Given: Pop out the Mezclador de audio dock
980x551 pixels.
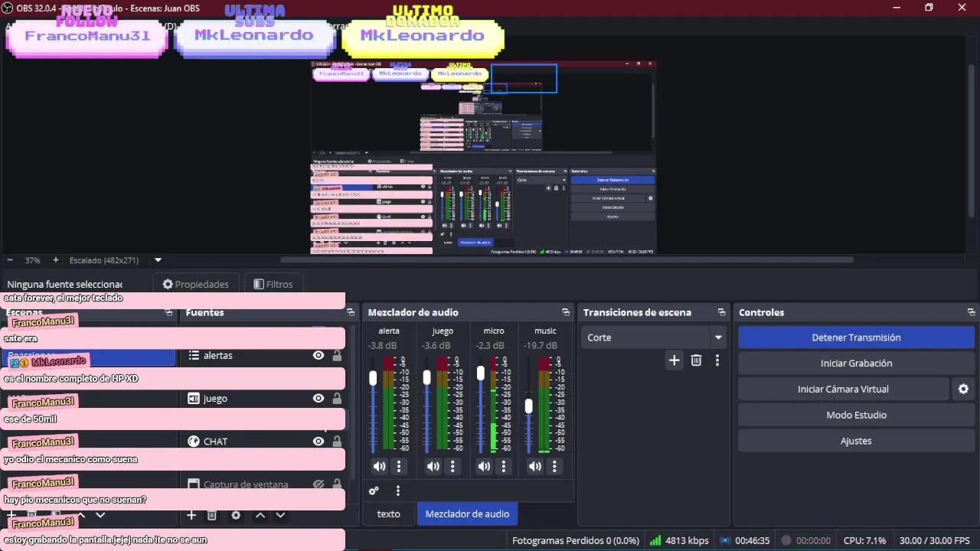Looking at the screenshot, I should coord(566,312).
